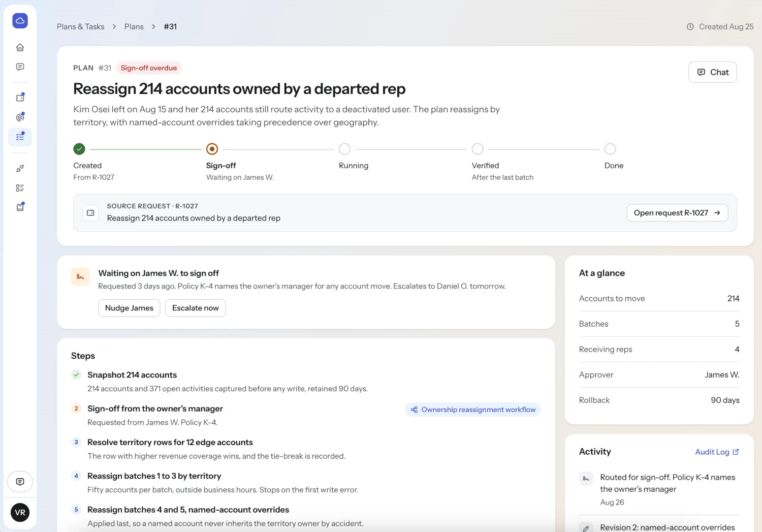Select the Verified stage circle
Screen dimensions: 762x532
click(478, 149)
